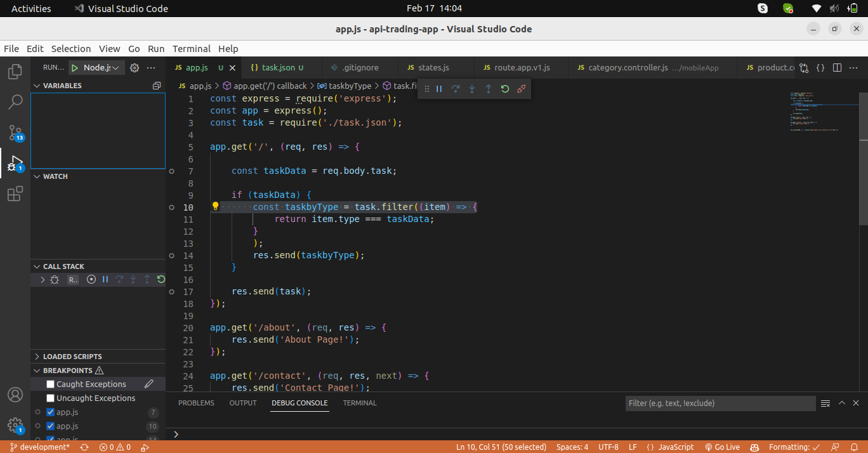Viewport: 868px width, 453px height.
Task: Expand the Loaded Scripts section
Action: (72, 357)
